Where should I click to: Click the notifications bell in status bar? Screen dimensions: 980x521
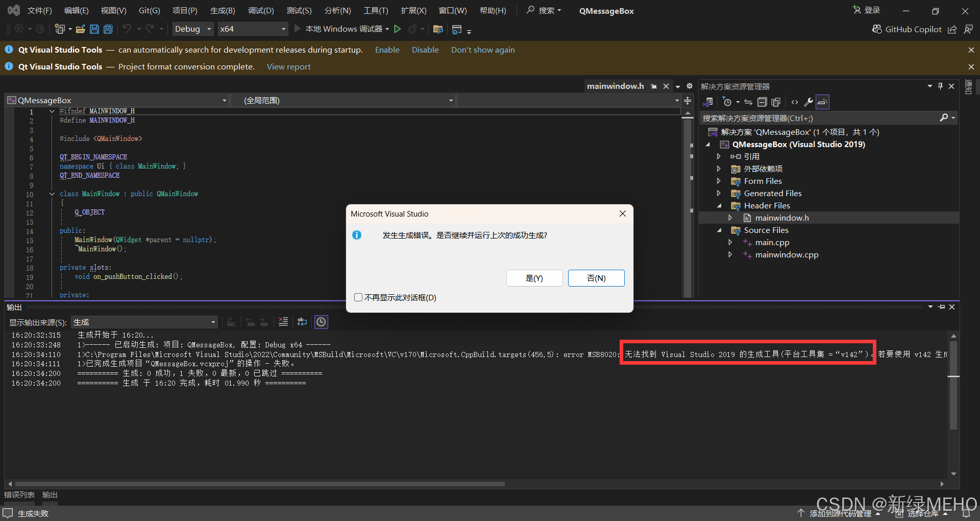[966, 513]
